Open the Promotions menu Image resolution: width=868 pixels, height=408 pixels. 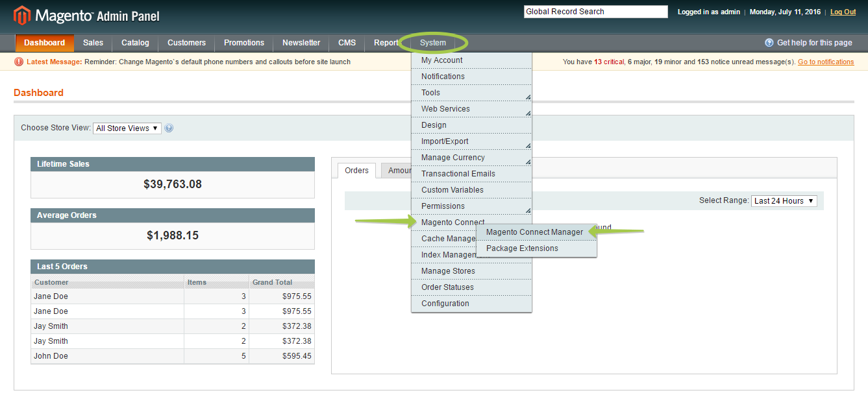coord(244,43)
